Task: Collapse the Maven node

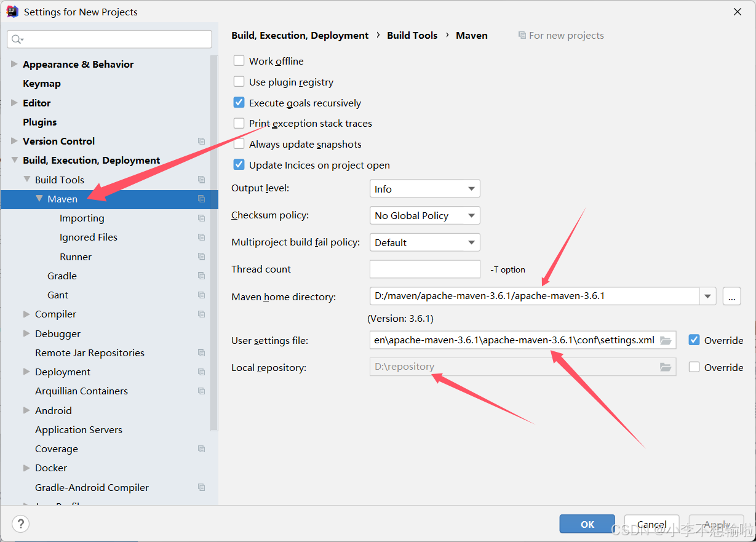Action: tap(39, 199)
